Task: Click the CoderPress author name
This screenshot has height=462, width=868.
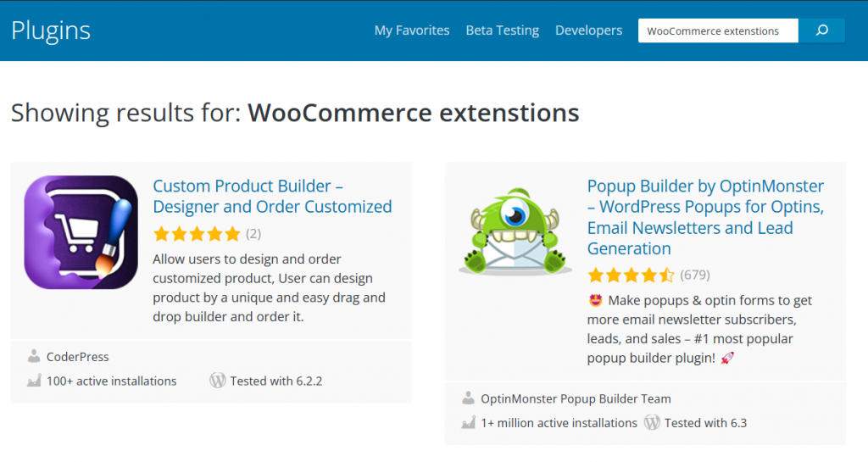Action: [x=77, y=357]
